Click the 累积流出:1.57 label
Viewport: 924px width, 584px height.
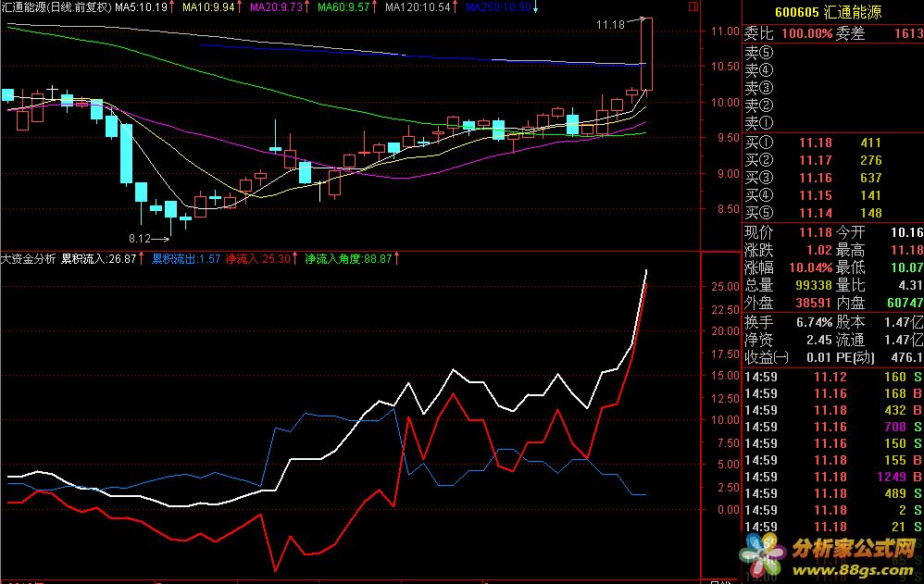click(x=186, y=259)
